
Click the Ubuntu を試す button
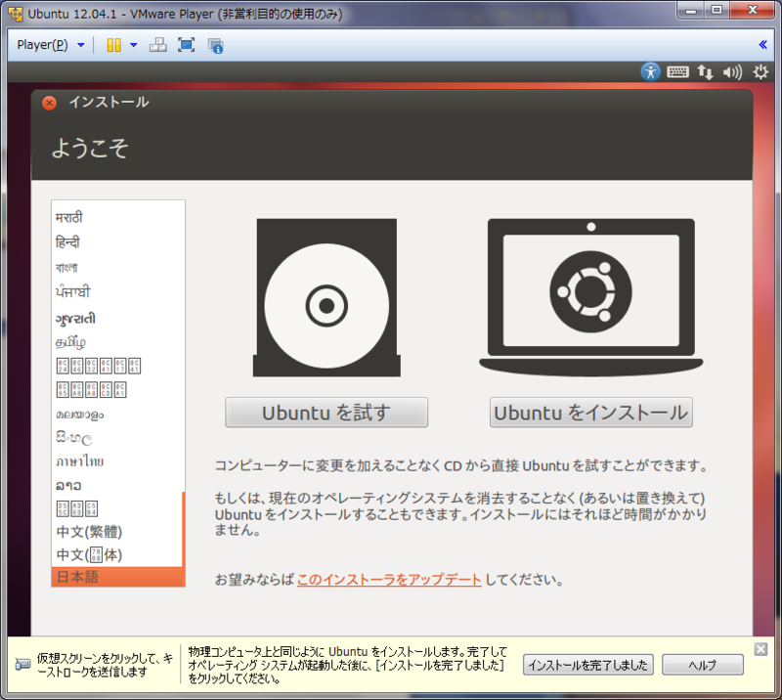[x=326, y=413]
